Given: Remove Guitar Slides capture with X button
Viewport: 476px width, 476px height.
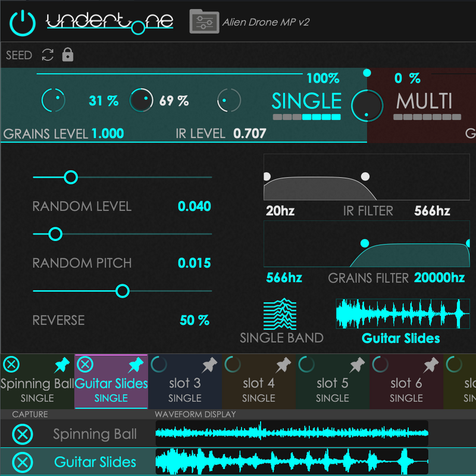Looking at the screenshot, I should click(x=23, y=462).
